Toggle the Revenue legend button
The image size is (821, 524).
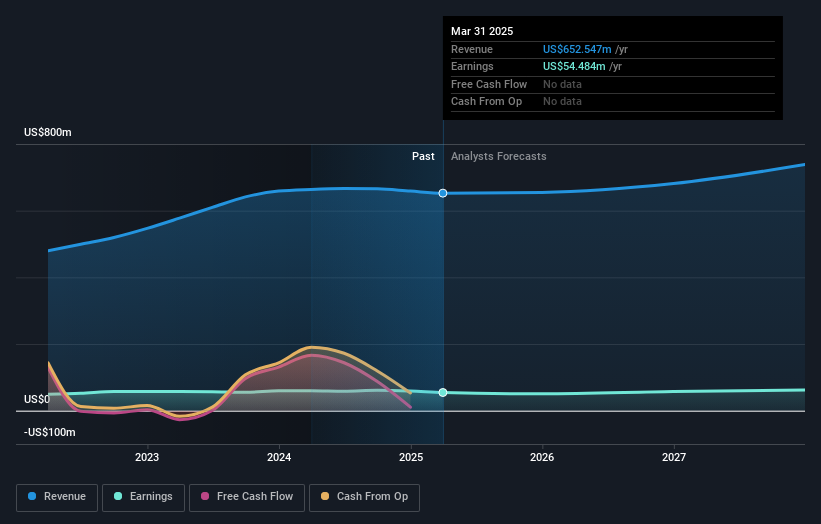(57, 497)
